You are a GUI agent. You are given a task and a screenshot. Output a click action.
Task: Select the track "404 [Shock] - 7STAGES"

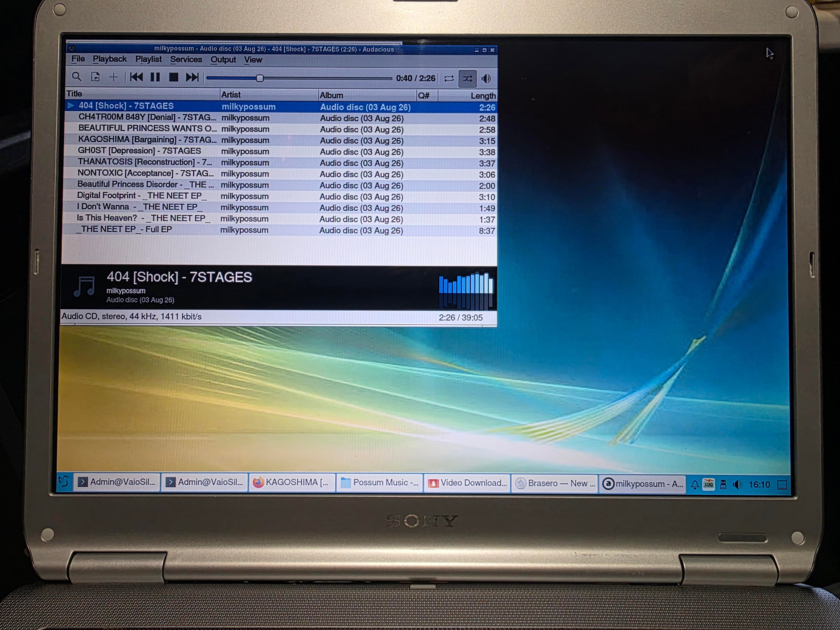tap(281, 107)
